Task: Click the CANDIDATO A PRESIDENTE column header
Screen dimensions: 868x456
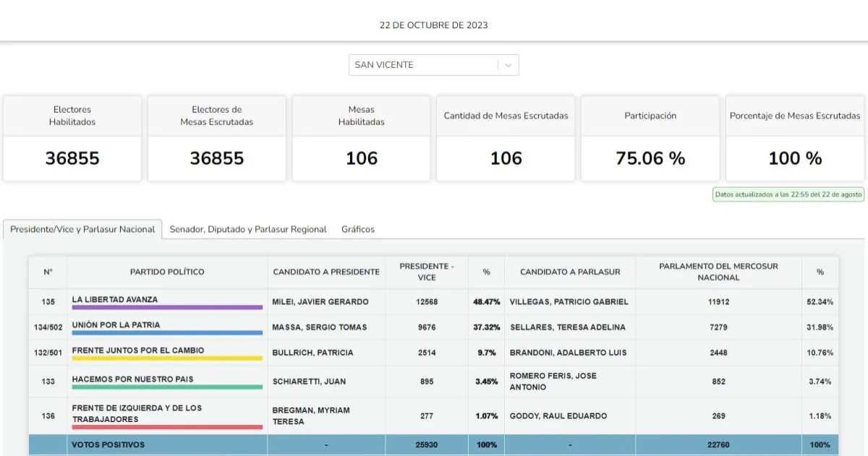Action: [x=326, y=272]
